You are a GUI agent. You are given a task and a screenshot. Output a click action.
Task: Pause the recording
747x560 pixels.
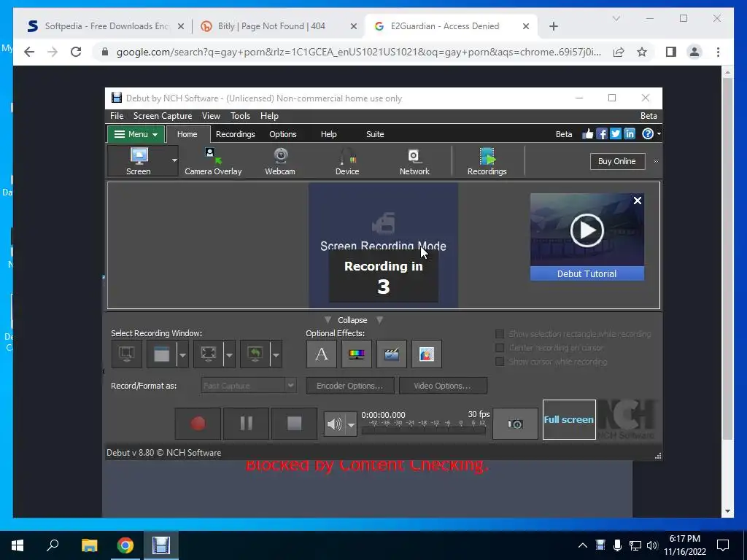tap(246, 424)
